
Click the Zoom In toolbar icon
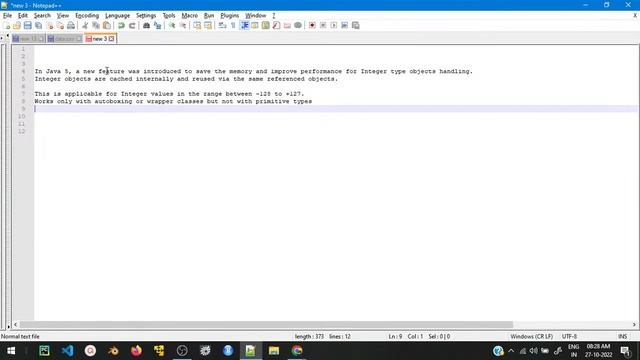(x=172, y=25)
